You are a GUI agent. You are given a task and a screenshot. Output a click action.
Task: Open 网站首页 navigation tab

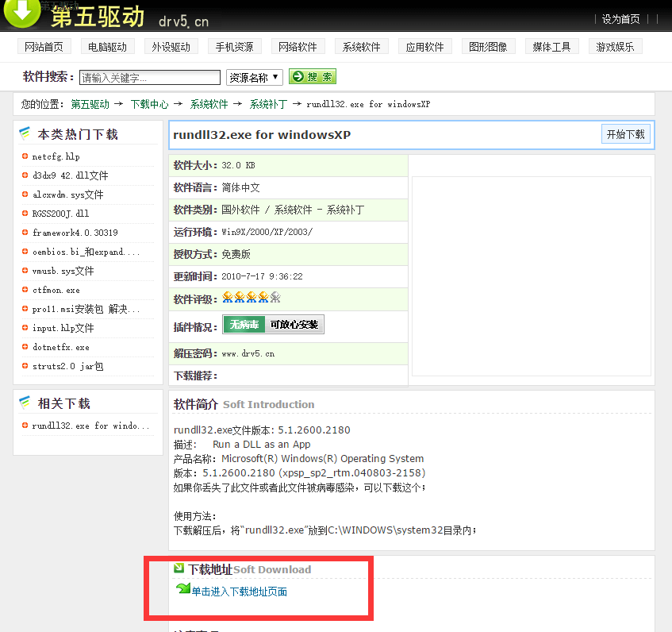pyautogui.click(x=44, y=47)
